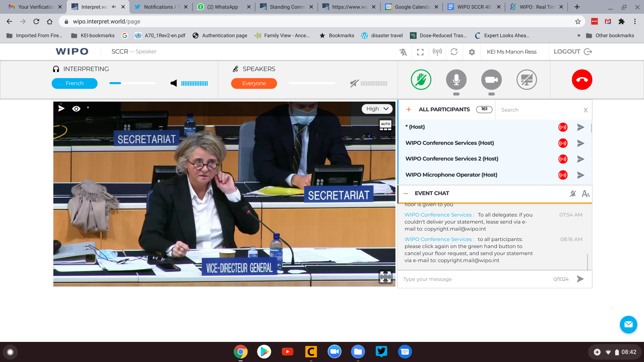The height and width of the screenshot is (362, 644).
Task: Show more bookmarks chevron
Action: [579, 36]
